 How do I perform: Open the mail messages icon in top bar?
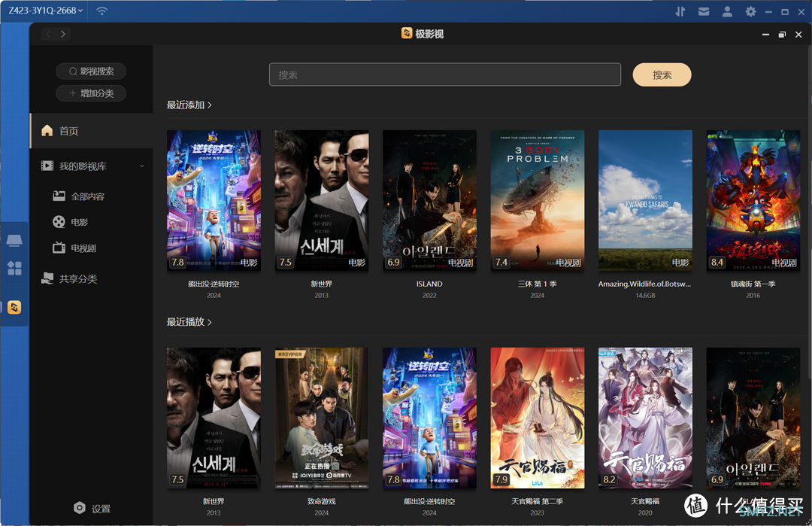[x=704, y=11]
